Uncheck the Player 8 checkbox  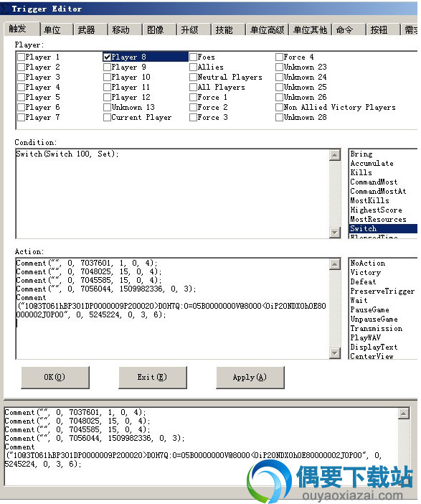click(108, 57)
